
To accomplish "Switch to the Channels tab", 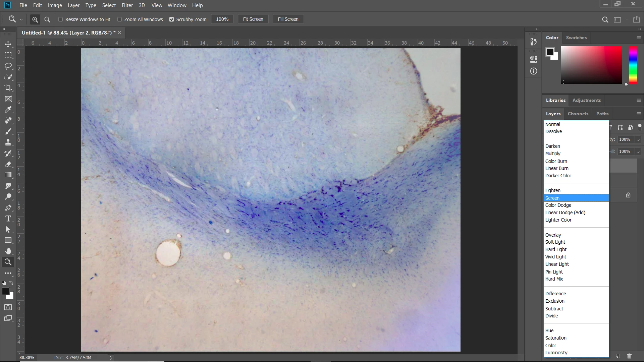I will tap(578, 114).
